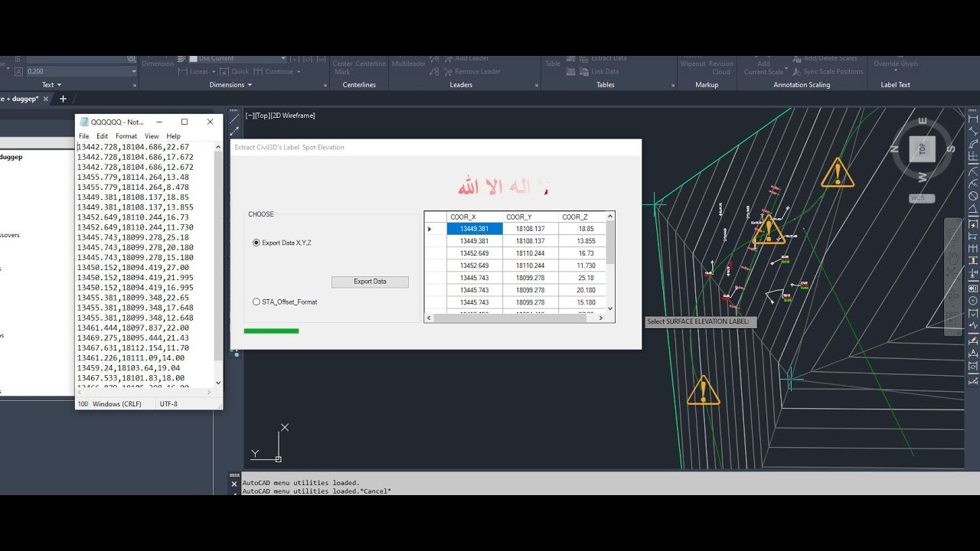
Task: Click the green progress bar in dialog
Action: click(271, 331)
